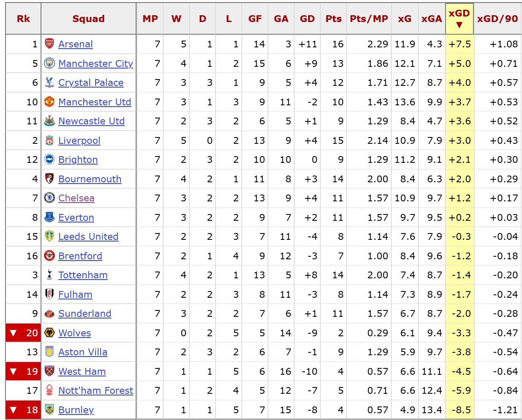
Task: Sort teams using the xG column header
Action: [x=404, y=18]
